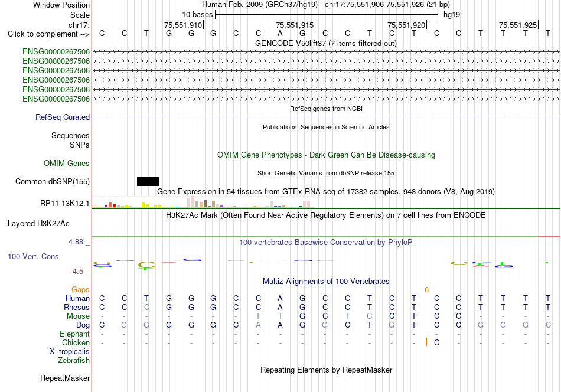The width and height of the screenshot is (561, 392).
Task: Select the X_tropicalis alignment row label
Action: pyautogui.click(x=70, y=352)
